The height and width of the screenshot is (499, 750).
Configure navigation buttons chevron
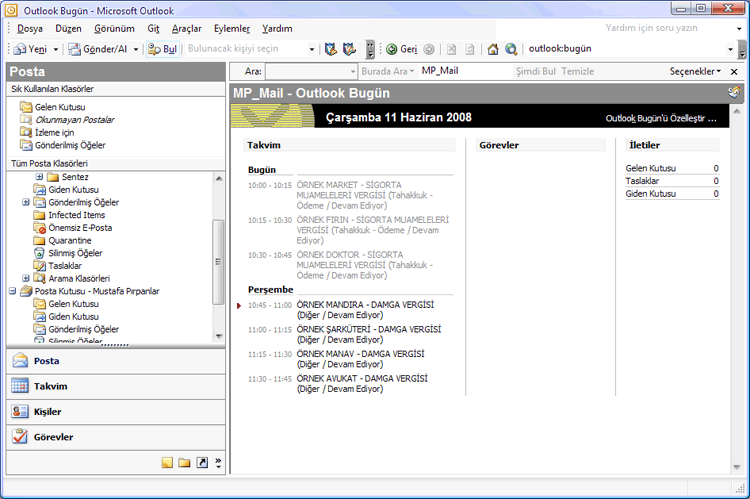[218, 463]
